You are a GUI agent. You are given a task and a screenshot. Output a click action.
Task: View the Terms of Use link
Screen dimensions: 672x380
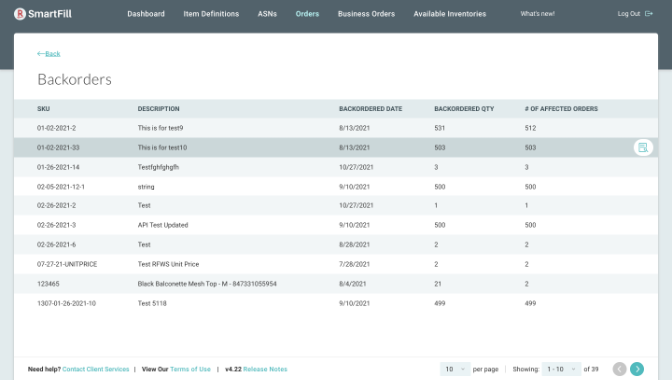pyautogui.click(x=190, y=369)
